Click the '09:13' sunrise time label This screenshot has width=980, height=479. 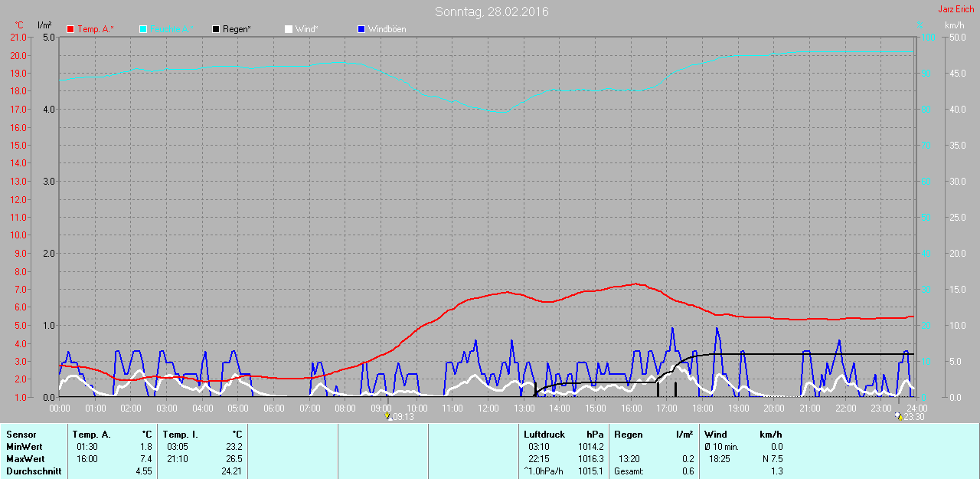point(403,417)
